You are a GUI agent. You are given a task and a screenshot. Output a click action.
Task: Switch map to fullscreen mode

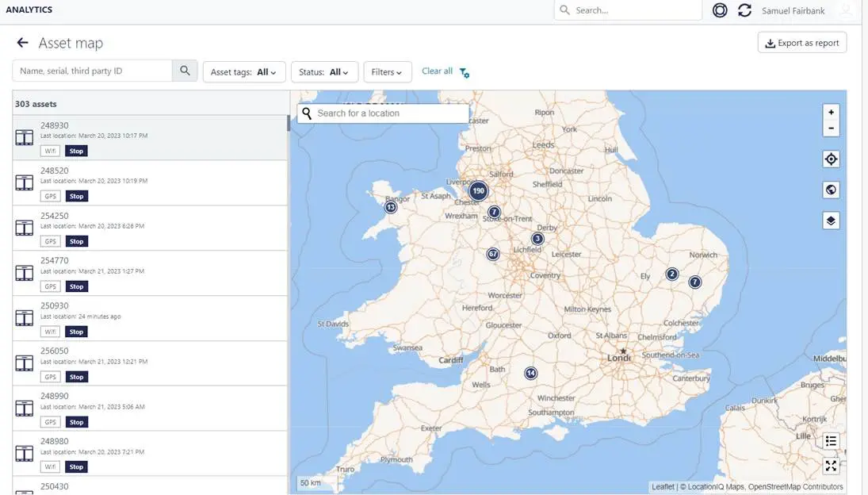pos(831,466)
